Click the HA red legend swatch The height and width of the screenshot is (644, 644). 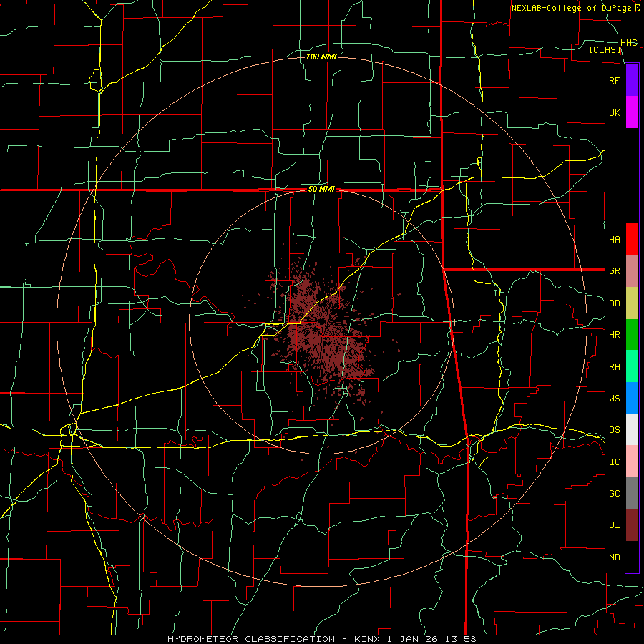[x=632, y=239]
